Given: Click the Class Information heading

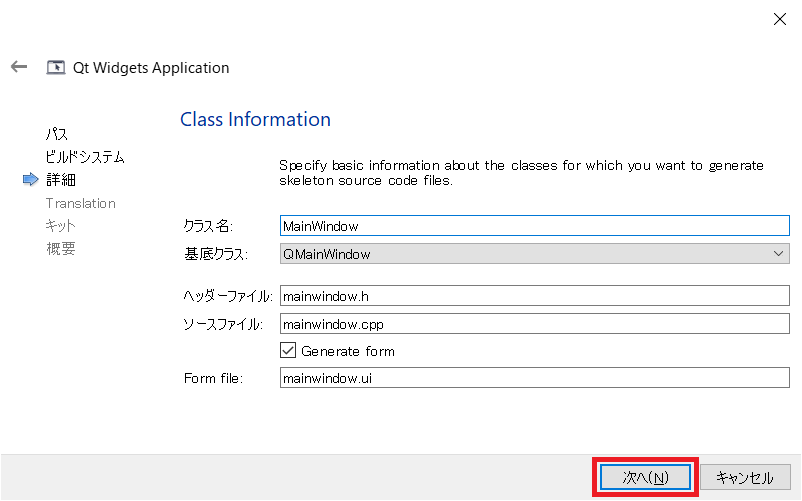Looking at the screenshot, I should 255,119.
